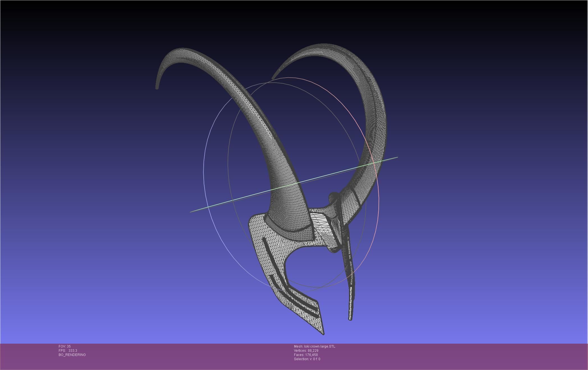Click the Mesh: loki crown large.STL label
Viewport: 588px width, 370px height.
[314, 346]
